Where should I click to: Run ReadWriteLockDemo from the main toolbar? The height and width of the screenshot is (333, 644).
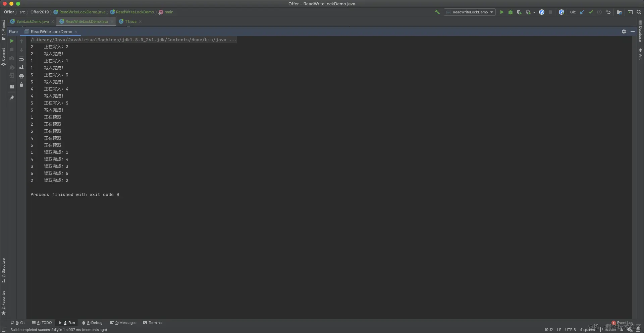(x=502, y=12)
